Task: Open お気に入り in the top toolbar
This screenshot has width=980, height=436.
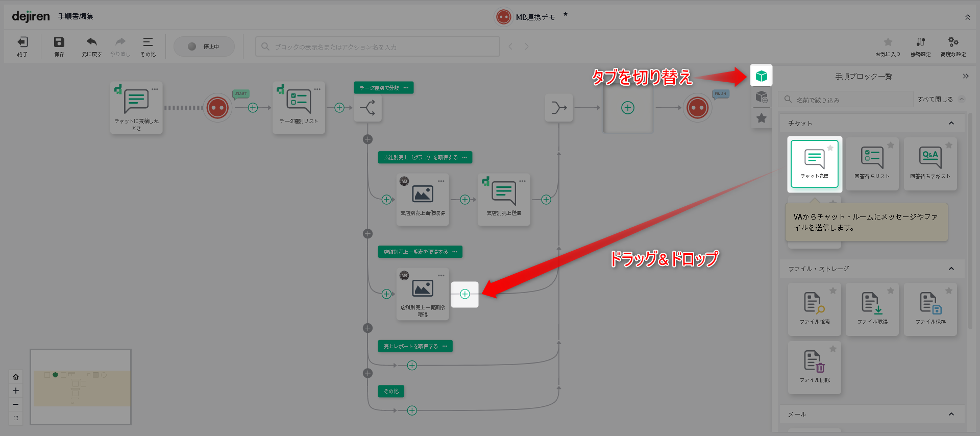Action: click(x=888, y=46)
